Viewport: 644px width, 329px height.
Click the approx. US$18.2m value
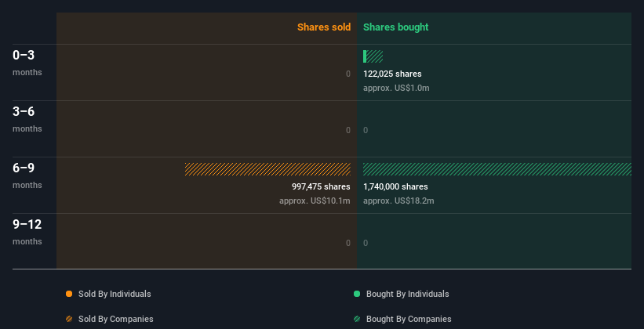[398, 201]
